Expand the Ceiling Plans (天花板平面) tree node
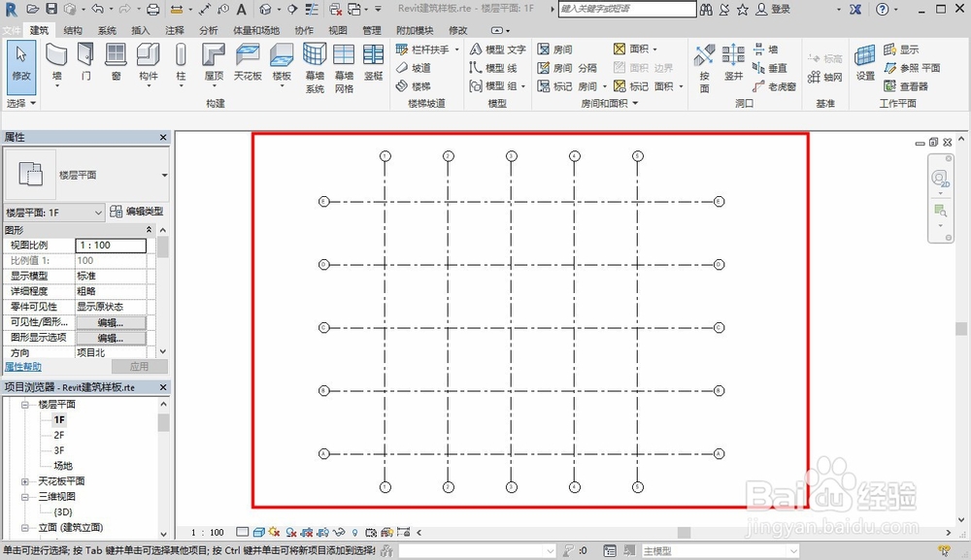 click(25, 480)
